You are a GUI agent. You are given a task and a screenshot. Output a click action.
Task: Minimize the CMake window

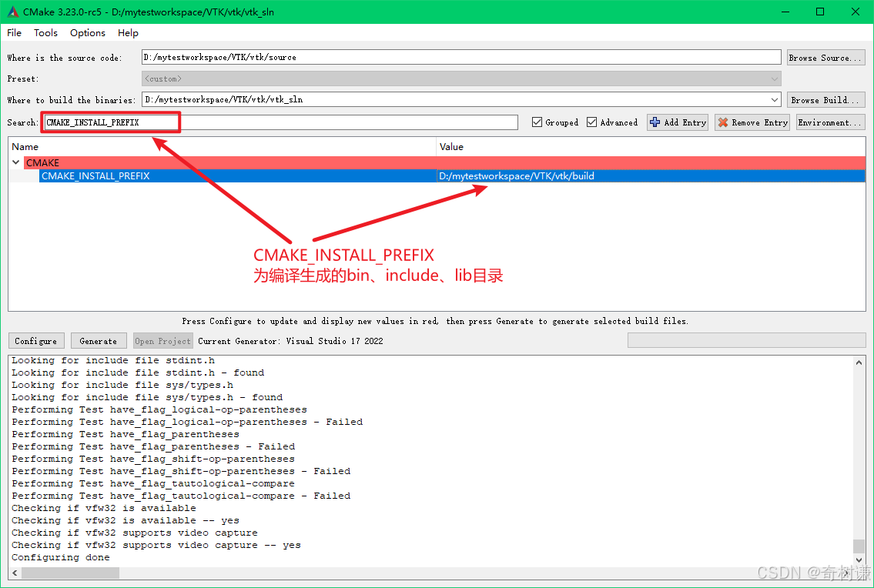click(785, 12)
